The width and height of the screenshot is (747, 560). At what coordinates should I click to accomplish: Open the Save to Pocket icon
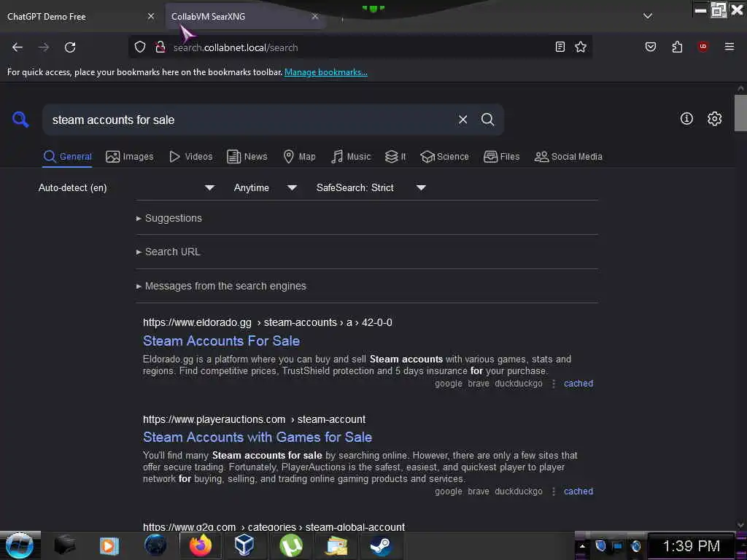pyautogui.click(x=650, y=47)
